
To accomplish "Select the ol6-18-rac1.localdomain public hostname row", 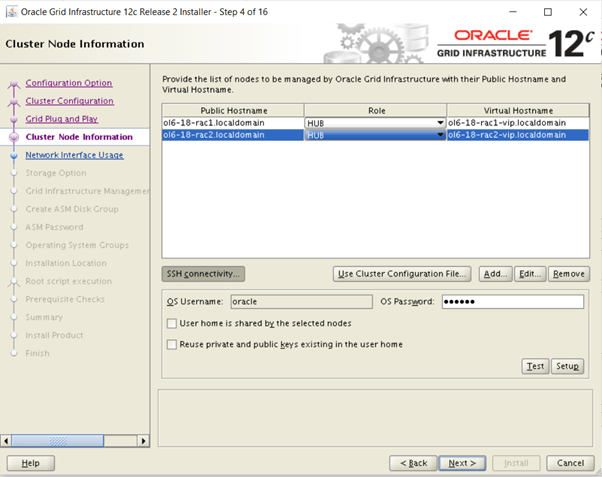I will click(x=232, y=123).
